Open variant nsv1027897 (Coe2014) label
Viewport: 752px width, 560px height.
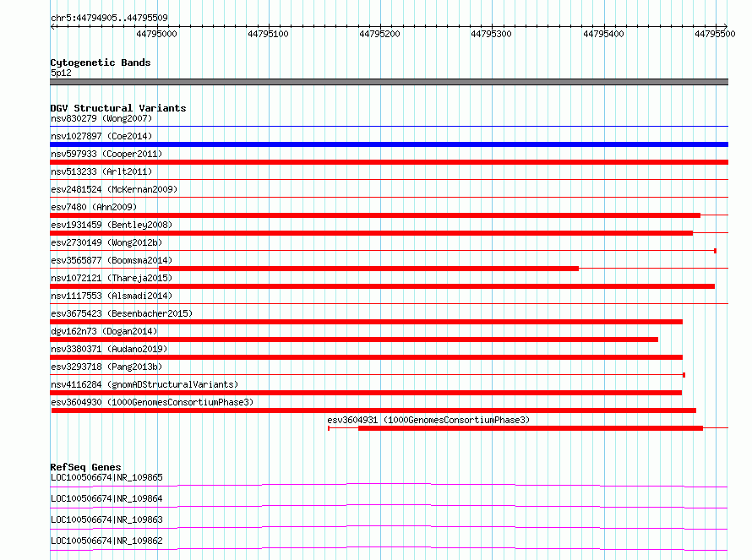click(101, 136)
